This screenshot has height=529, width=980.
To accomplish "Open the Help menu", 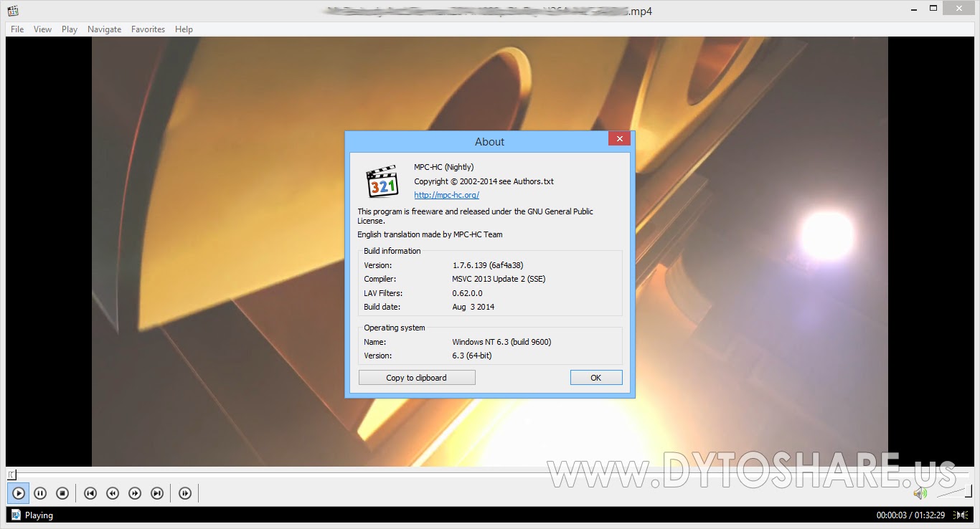I will pyautogui.click(x=184, y=29).
